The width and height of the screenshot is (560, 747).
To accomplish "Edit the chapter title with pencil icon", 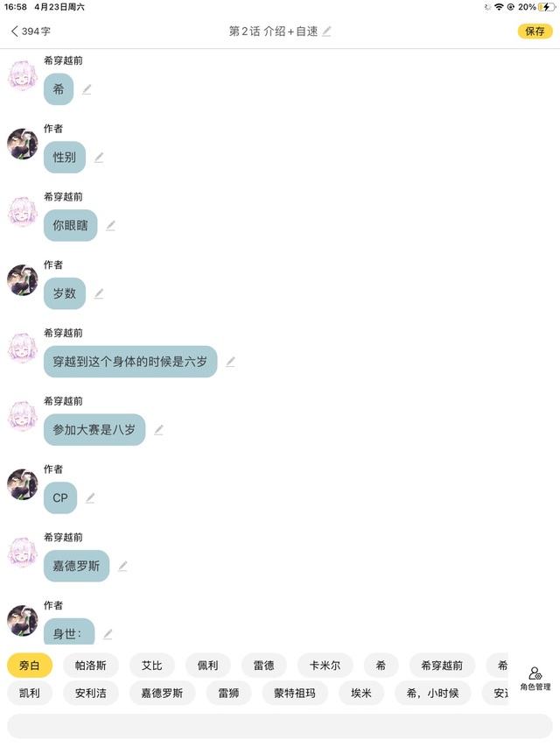I will (326, 32).
